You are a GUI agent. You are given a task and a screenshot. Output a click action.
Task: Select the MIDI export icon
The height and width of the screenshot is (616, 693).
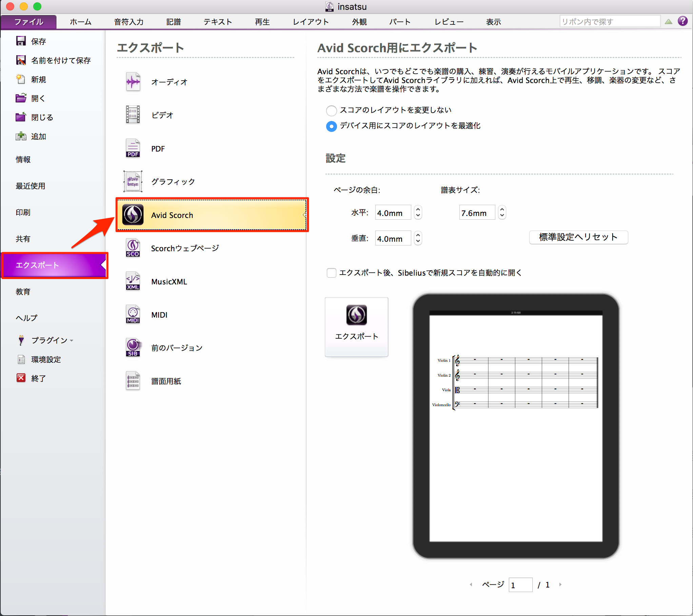pyautogui.click(x=133, y=314)
